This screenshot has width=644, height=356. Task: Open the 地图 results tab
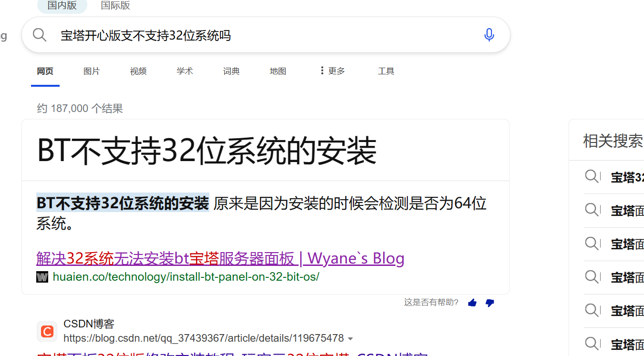pyautogui.click(x=278, y=71)
